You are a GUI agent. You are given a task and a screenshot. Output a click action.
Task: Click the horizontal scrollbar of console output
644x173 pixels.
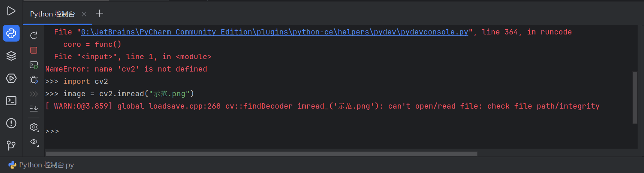[x=261, y=154]
